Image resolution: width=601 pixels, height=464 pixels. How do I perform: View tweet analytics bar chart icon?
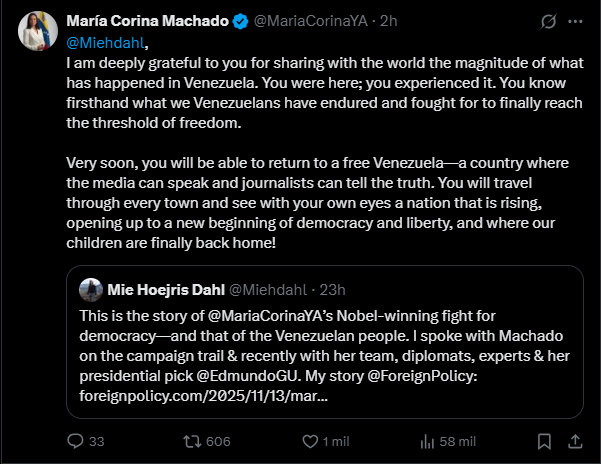[x=425, y=441]
